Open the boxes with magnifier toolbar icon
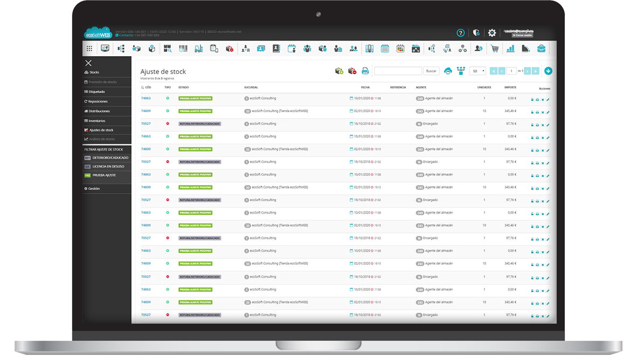Screen dimensions: 644x363 click(168, 49)
